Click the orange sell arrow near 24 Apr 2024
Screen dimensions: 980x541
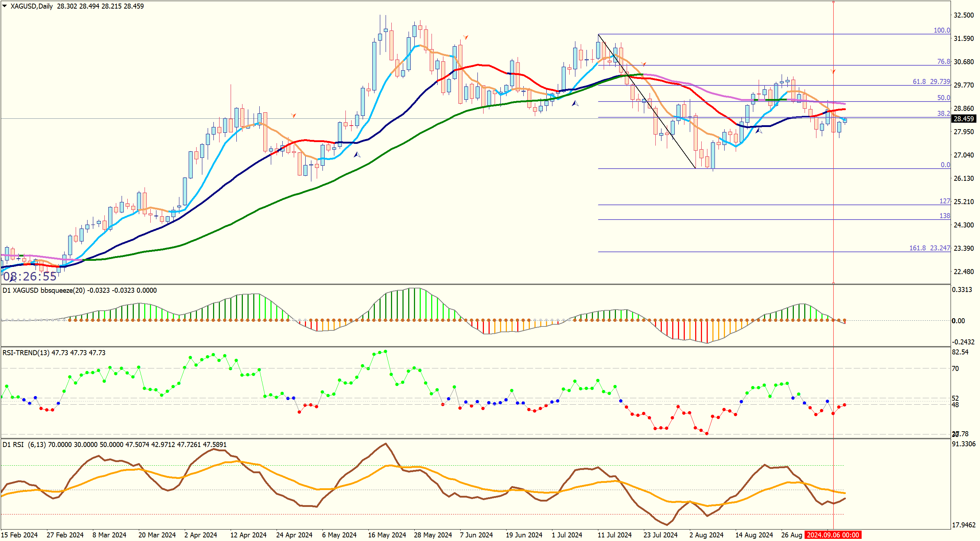click(293, 115)
